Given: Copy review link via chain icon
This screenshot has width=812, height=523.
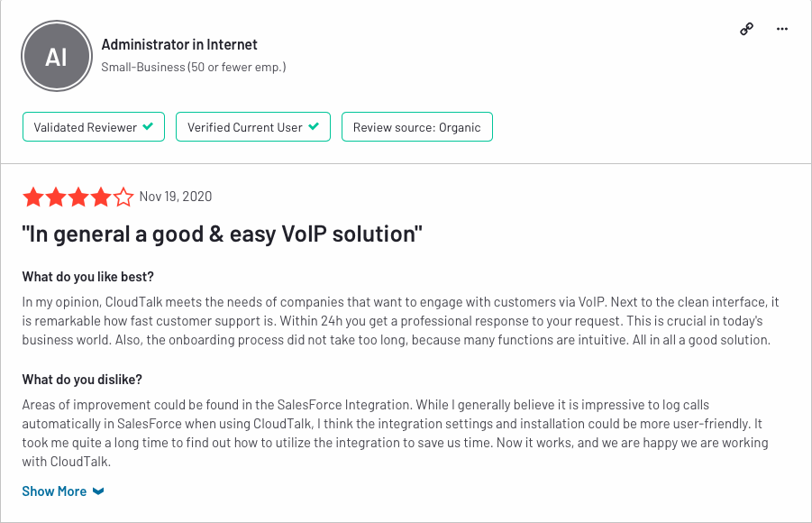Looking at the screenshot, I should (746, 29).
